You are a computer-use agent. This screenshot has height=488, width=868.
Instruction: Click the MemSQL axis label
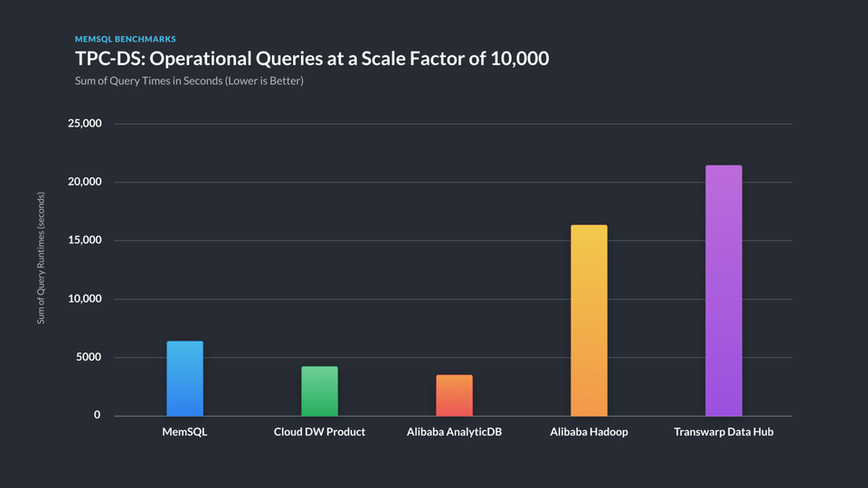(x=184, y=432)
